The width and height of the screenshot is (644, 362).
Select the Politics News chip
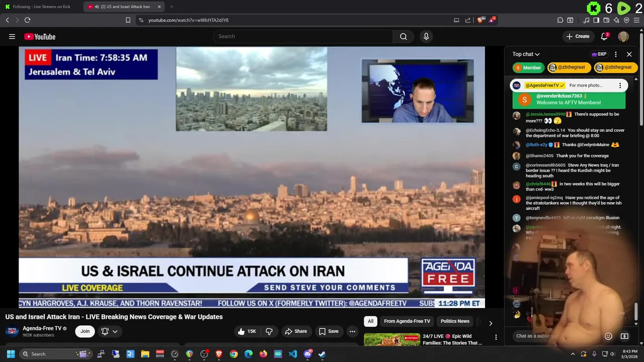click(x=455, y=321)
